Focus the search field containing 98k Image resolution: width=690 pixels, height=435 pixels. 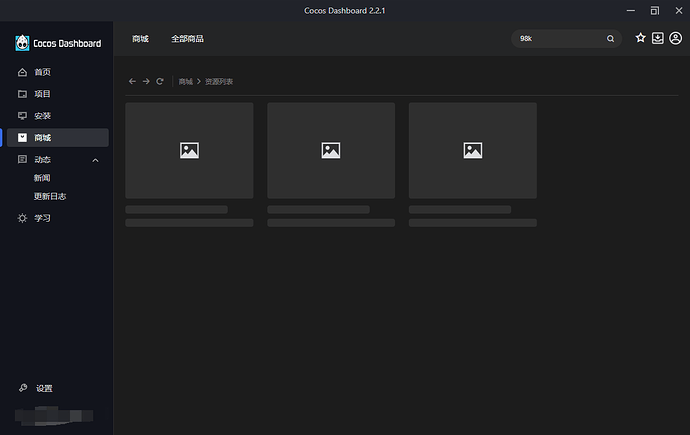(566, 39)
